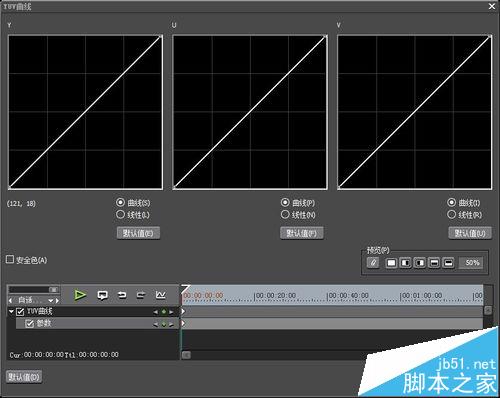
Task: Click the redo arrow icon in keyframe toolbar
Action: pyautogui.click(x=141, y=295)
